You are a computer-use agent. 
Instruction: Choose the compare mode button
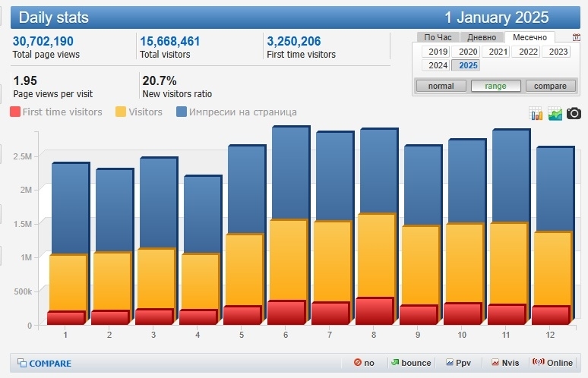pyautogui.click(x=550, y=86)
